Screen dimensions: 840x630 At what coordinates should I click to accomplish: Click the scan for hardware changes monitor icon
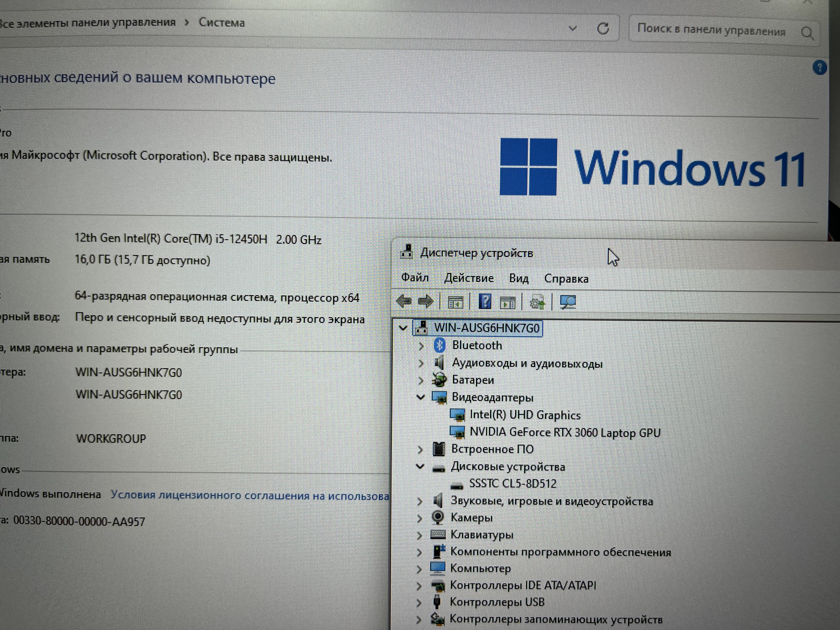pyautogui.click(x=568, y=302)
